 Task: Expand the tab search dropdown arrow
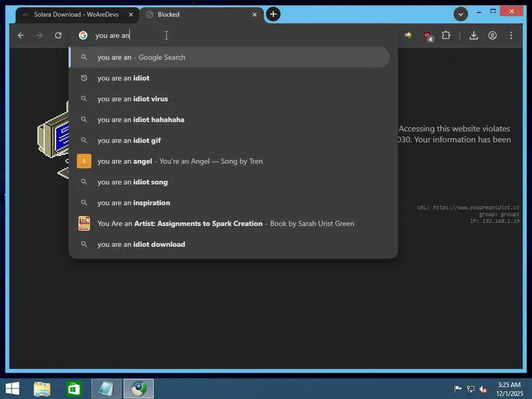[x=460, y=14]
